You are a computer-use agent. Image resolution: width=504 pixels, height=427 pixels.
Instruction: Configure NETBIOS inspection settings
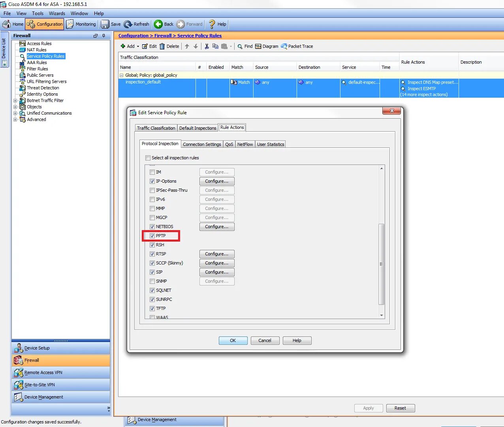click(217, 227)
